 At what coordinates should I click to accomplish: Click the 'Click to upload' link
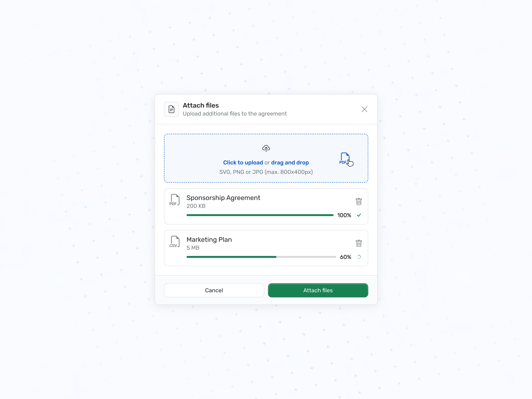pyautogui.click(x=243, y=163)
